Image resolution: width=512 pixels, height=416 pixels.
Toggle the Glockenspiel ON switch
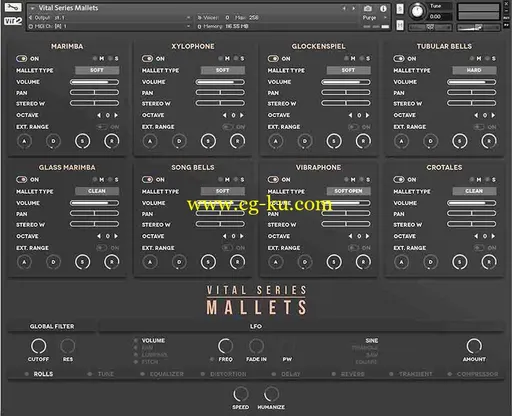[273, 59]
